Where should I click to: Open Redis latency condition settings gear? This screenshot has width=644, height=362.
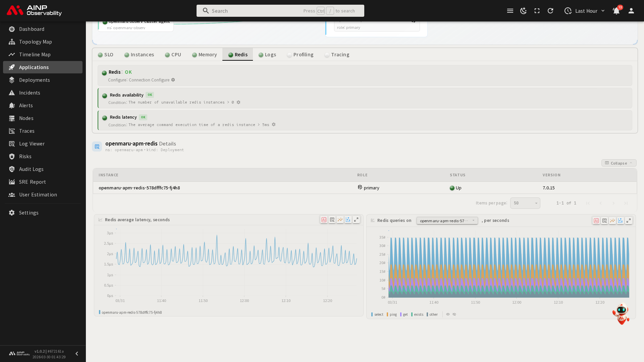[274, 124]
